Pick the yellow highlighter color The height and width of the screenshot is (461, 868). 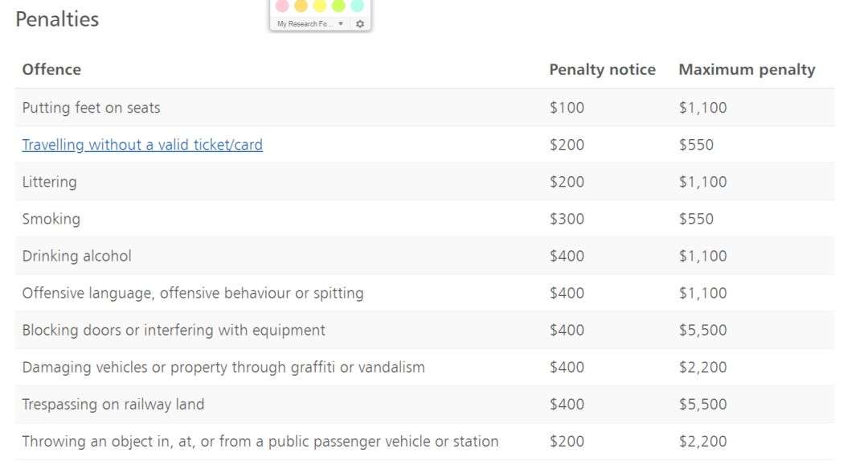pyautogui.click(x=320, y=6)
